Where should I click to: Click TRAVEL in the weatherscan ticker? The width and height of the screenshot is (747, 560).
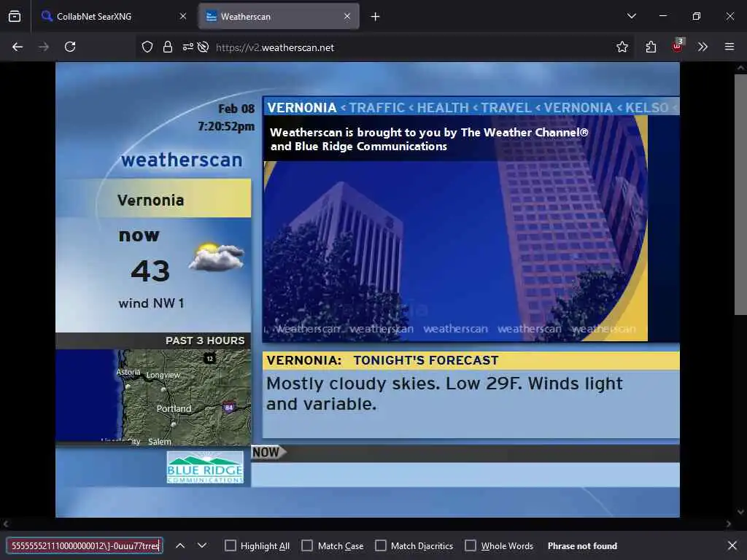click(506, 108)
